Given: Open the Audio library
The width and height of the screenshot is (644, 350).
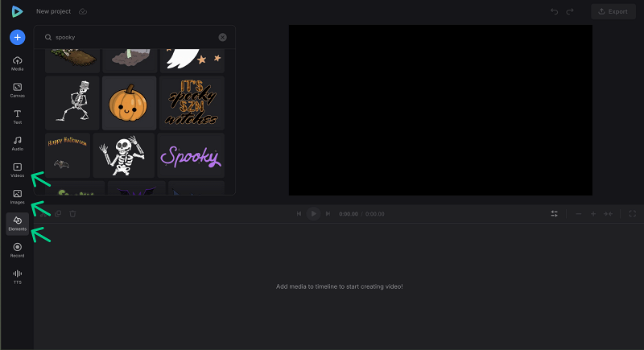Looking at the screenshot, I should (17, 142).
